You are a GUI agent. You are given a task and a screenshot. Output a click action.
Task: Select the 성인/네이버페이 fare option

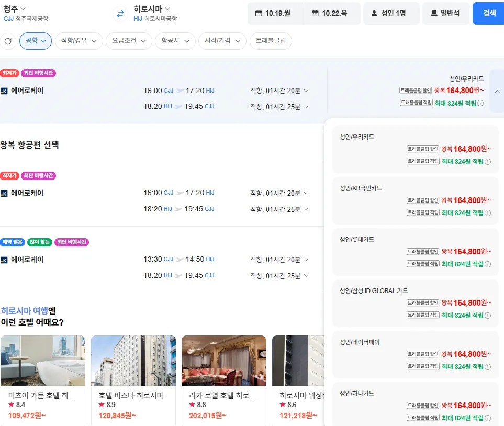point(415,354)
